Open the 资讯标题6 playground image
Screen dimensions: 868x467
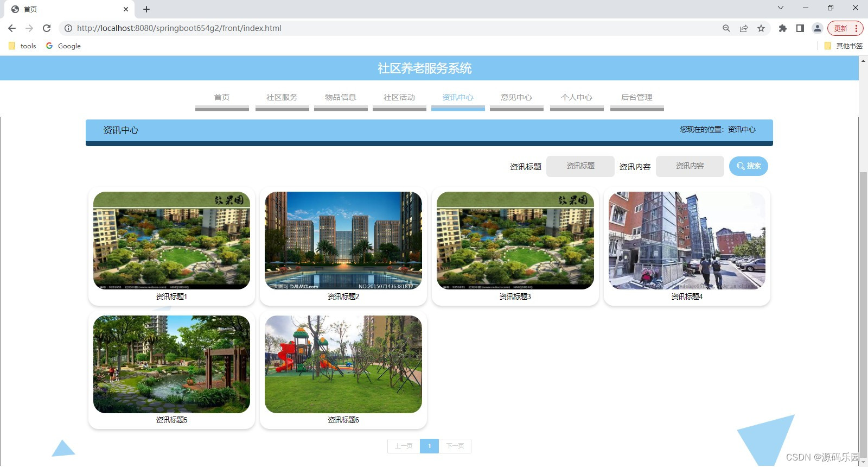coord(343,364)
